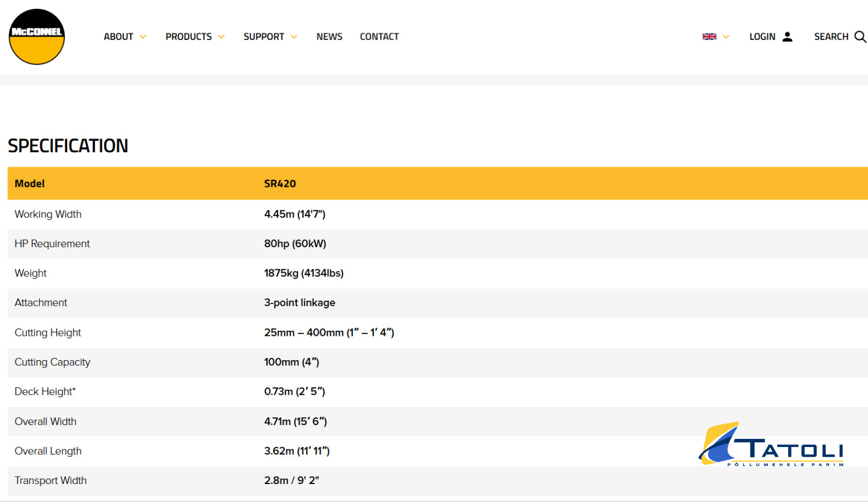Expand the Products menu chevron

pyautogui.click(x=222, y=36)
